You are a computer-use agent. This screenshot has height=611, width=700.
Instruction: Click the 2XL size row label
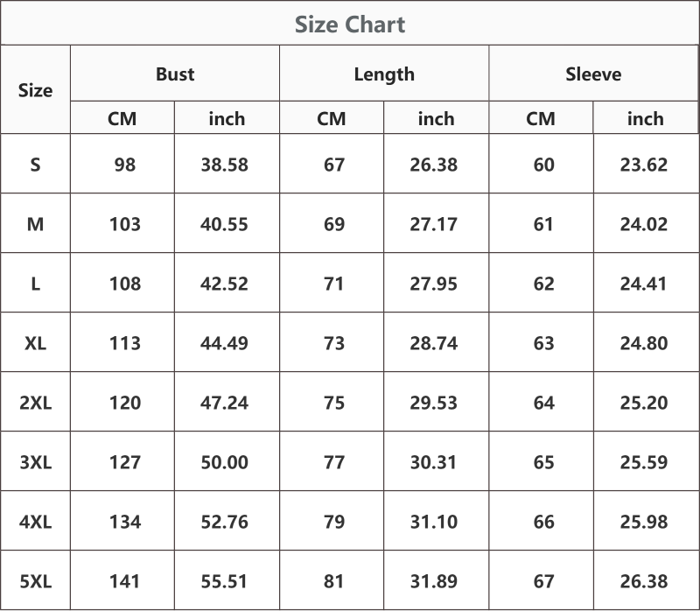tap(35, 403)
